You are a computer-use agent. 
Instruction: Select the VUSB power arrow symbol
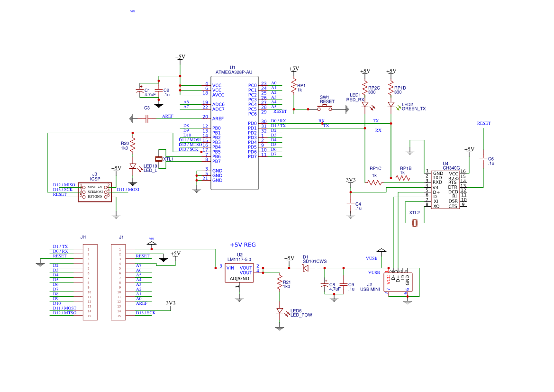(x=381, y=250)
